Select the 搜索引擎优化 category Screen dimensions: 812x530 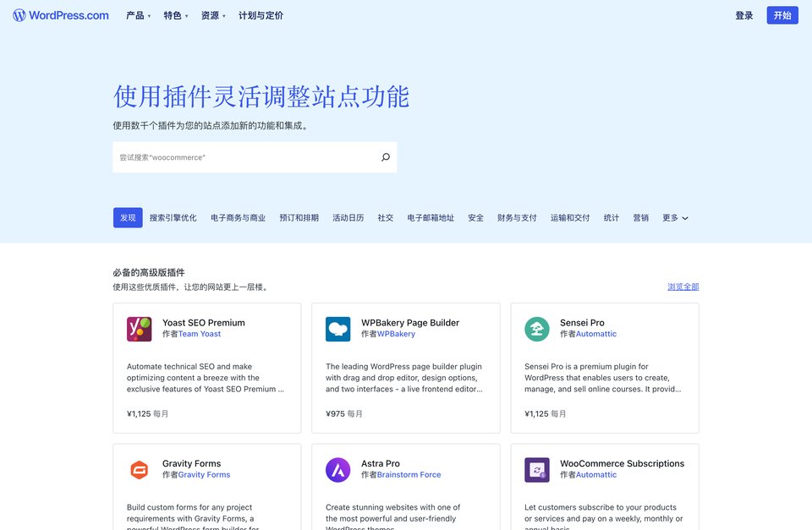tap(173, 218)
